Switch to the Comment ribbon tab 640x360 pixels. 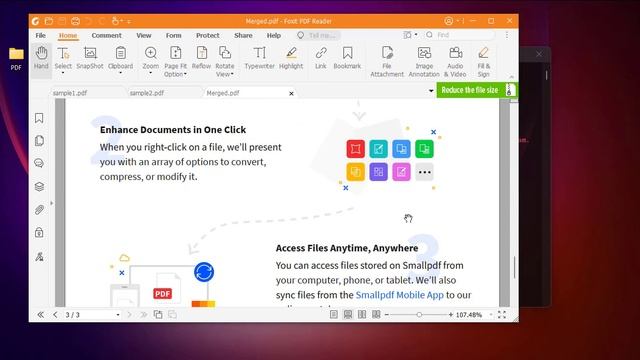[107, 36]
